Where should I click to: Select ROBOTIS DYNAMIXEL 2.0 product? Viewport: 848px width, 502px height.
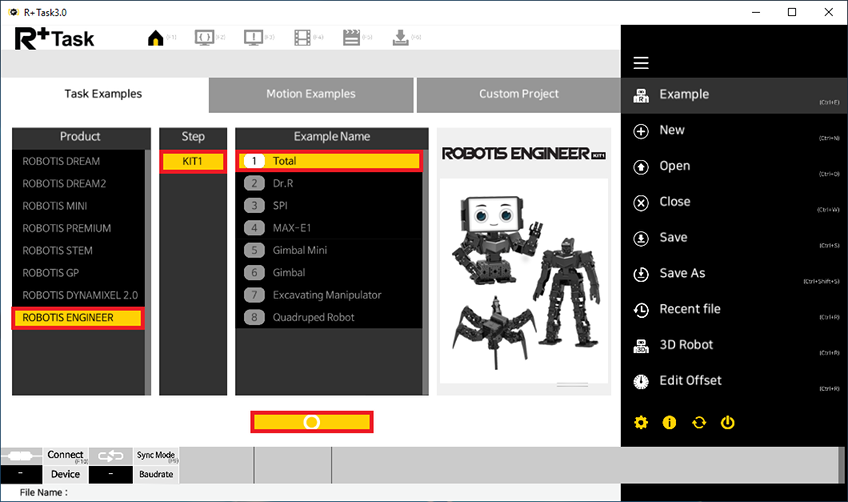point(78,295)
